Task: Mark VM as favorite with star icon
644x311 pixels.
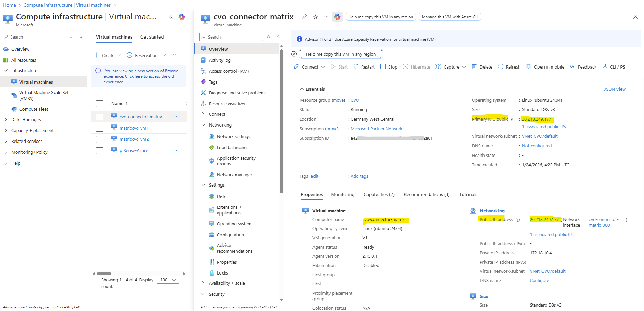Action: coord(316,17)
